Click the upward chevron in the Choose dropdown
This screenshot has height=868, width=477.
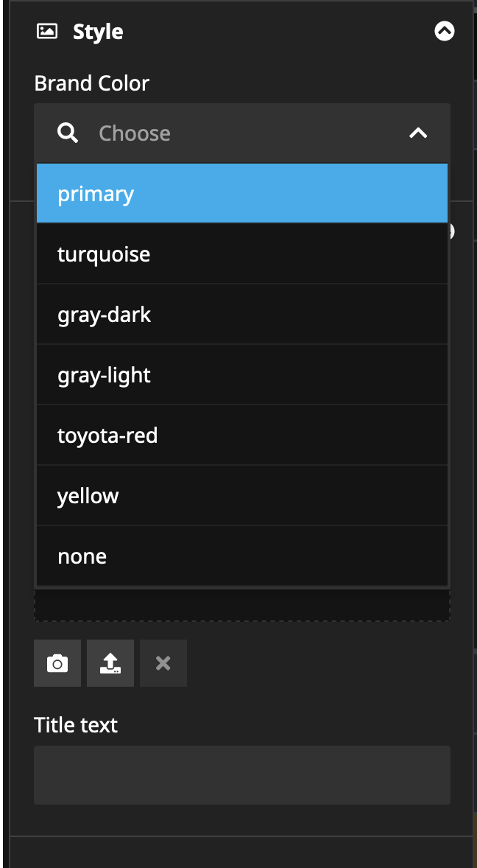coord(418,133)
